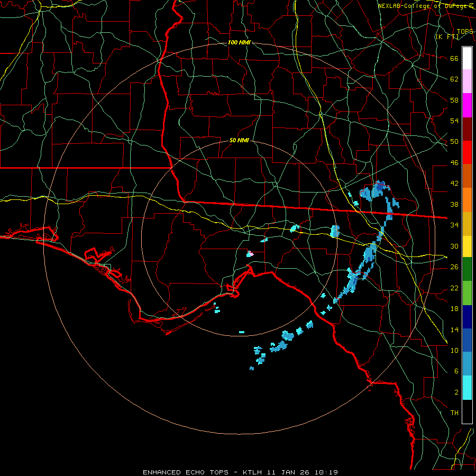Select the 46 legend number
The width and height of the screenshot is (476, 476).
[454, 163]
